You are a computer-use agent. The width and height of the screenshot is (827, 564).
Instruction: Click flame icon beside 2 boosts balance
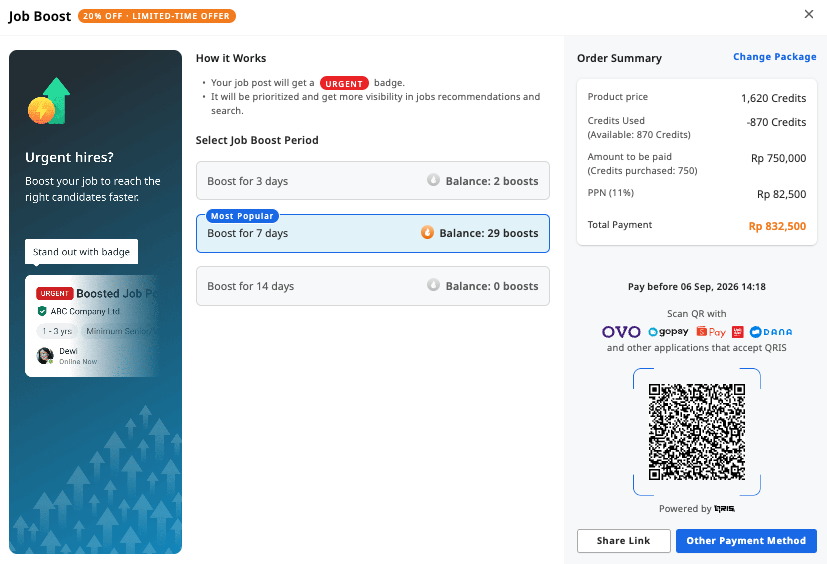coord(433,180)
